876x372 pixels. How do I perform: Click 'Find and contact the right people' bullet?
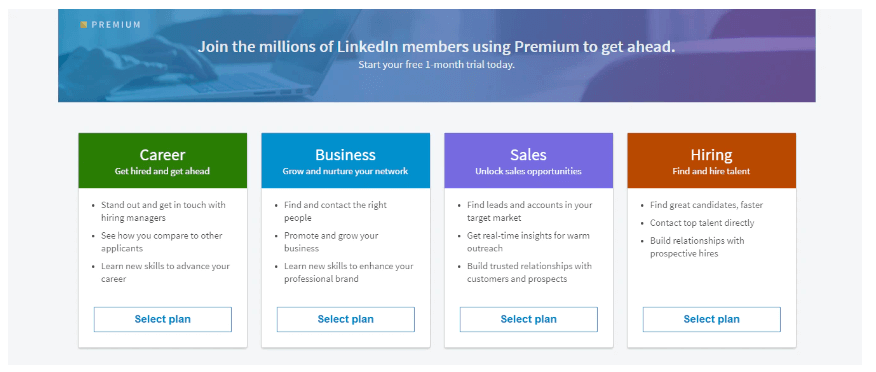(x=335, y=211)
